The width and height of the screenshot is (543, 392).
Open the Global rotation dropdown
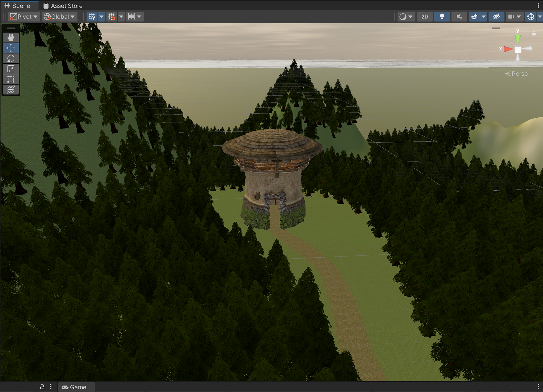pyautogui.click(x=59, y=17)
